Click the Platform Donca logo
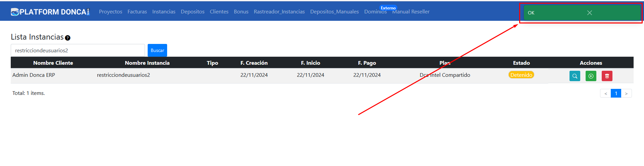This screenshot has height=166, width=644. [x=50, y=12]
